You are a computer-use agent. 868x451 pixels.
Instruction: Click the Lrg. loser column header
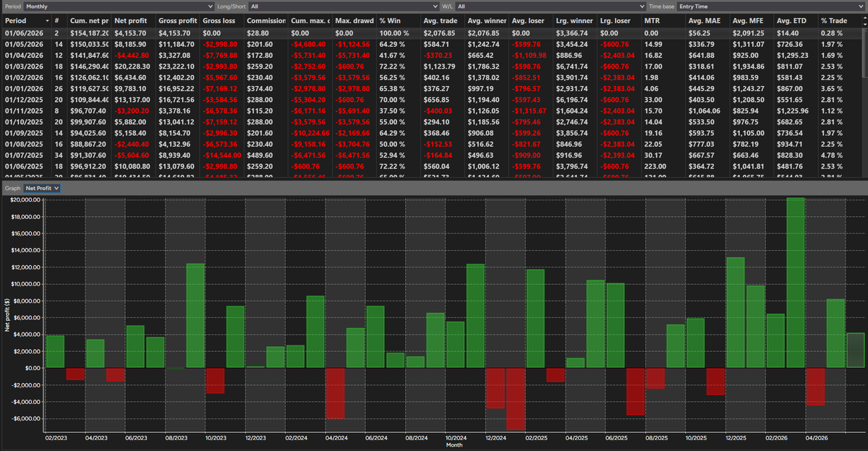[618, 21]
